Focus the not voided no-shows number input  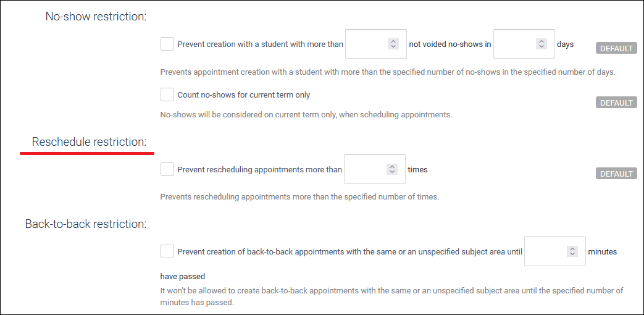[367, 44]
